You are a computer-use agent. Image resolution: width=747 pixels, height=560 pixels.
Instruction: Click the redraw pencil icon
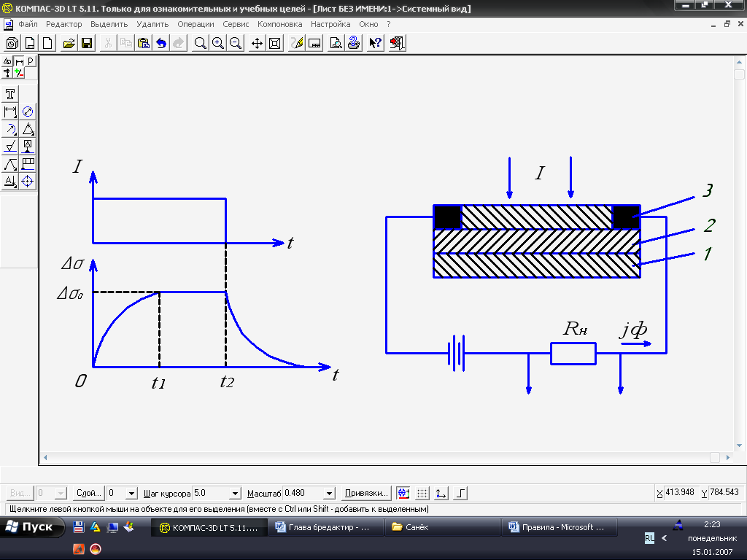(297, 43)
